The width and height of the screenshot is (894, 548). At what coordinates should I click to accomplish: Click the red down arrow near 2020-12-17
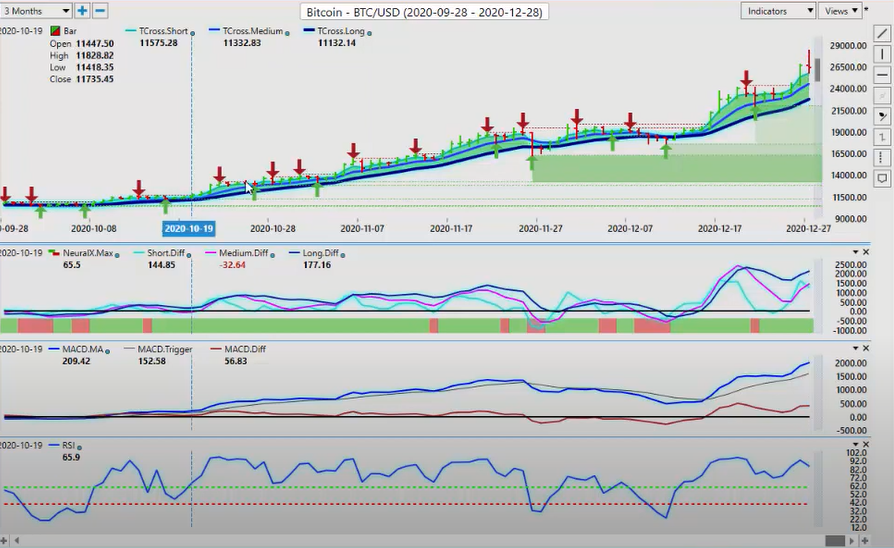pos(746,79)
